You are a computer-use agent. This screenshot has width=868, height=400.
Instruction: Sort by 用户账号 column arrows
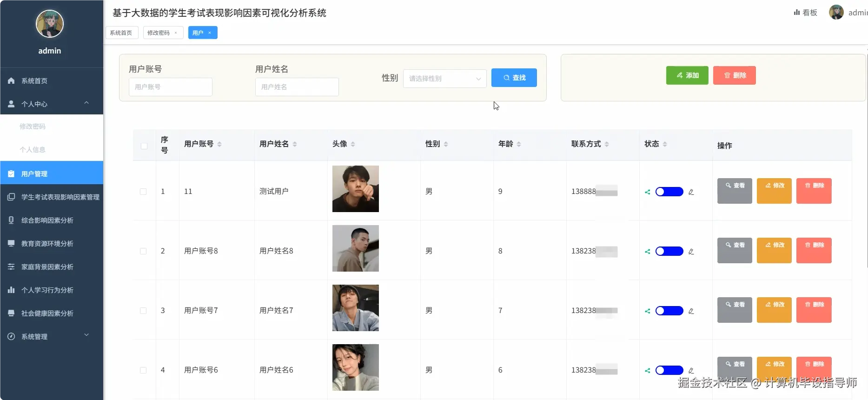(219, 144)
